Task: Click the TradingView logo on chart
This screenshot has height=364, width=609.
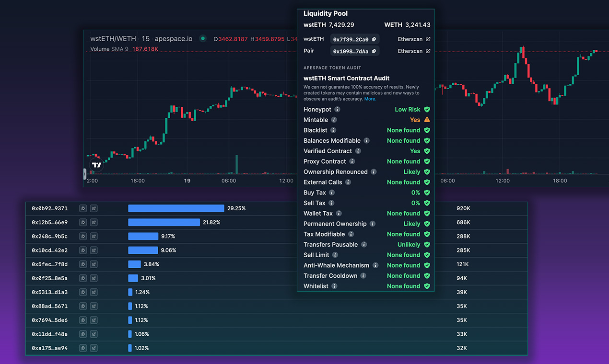Action: point(97,165)
